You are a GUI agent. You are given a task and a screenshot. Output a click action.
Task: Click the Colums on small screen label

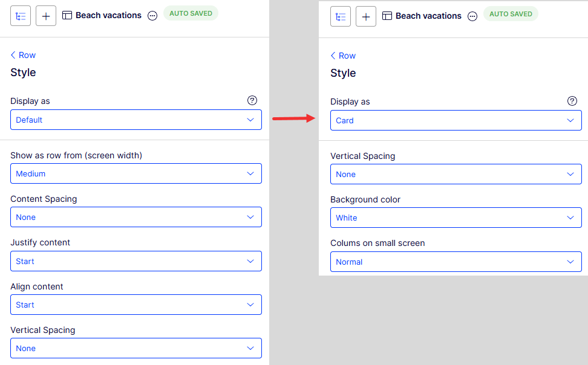[377, 243]
